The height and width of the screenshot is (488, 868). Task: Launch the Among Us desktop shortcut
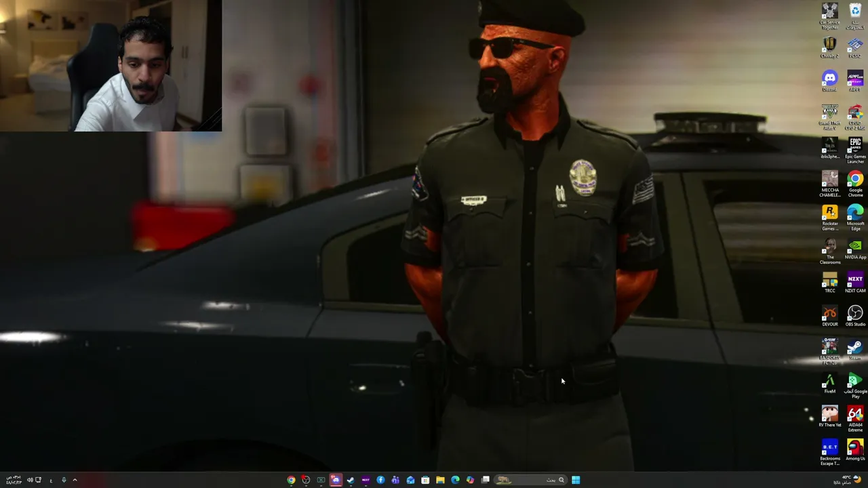(x=855, y=451)
